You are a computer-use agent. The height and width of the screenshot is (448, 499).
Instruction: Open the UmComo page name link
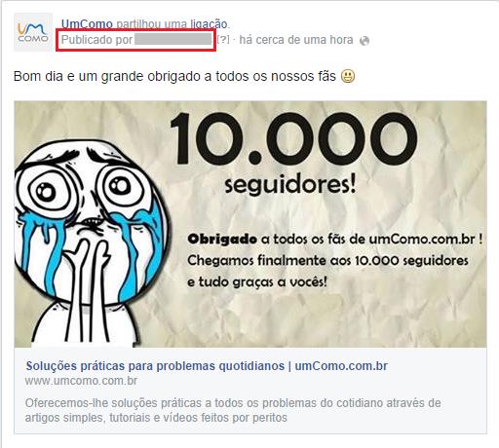(87, 24)
